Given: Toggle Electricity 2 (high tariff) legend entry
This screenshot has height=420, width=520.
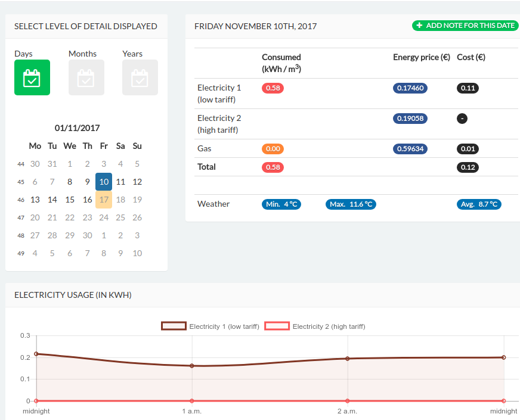Looking at the screenshot, I should (x=315, y=326).
